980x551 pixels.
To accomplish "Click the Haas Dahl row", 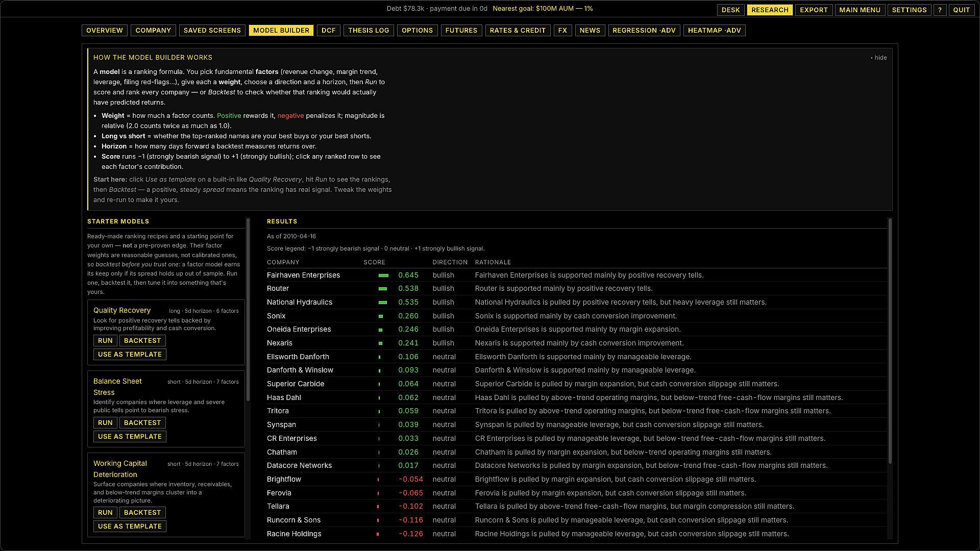I will click(x=577, y=397).
